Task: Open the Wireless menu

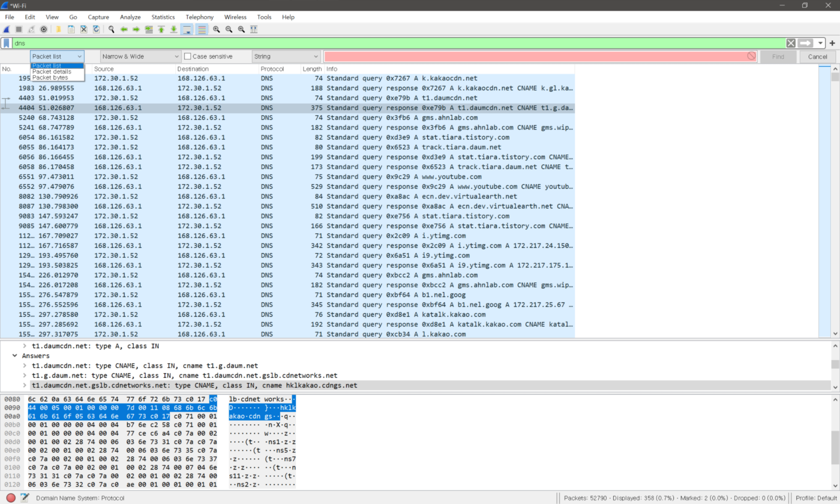Action: [x=235, y=17]
